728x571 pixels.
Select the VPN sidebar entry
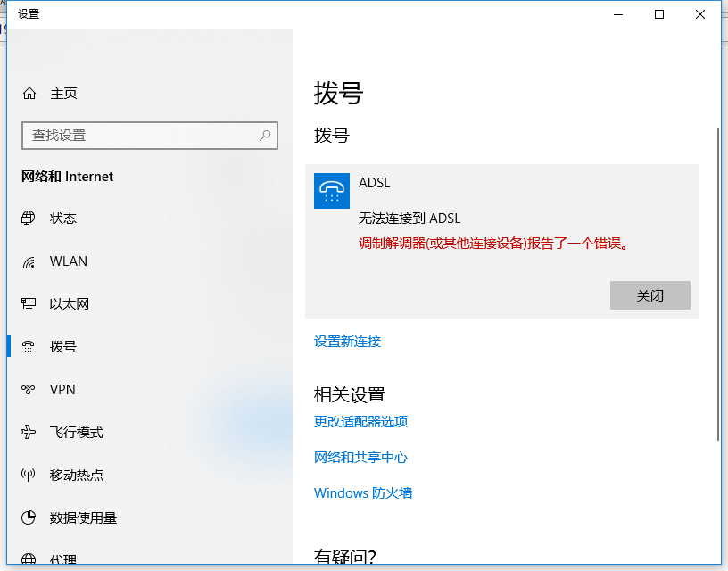tap(62, 390)
